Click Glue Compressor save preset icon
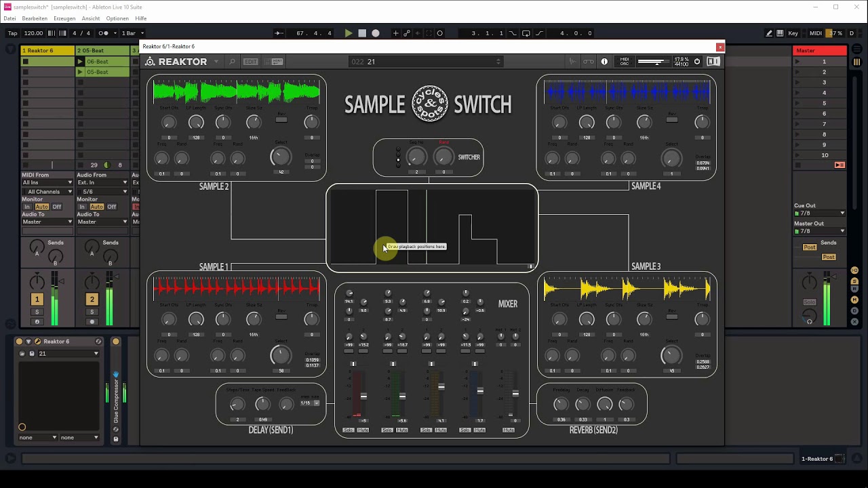868x488 pixels. click(115, 439)
